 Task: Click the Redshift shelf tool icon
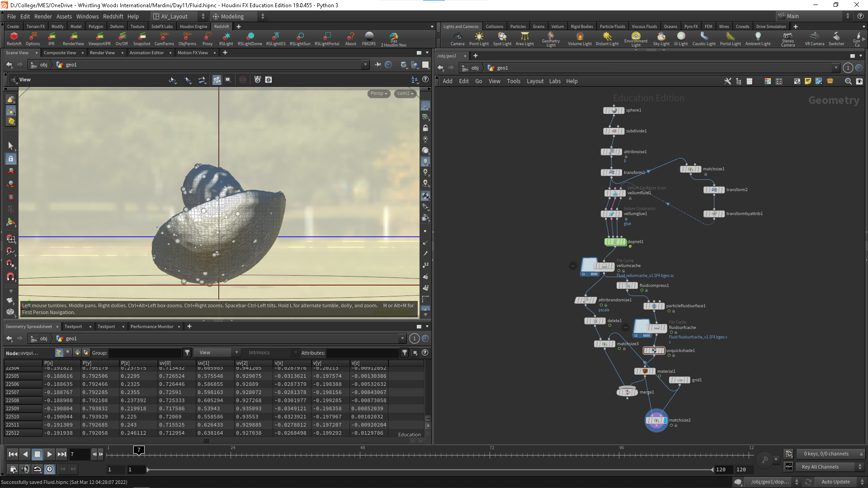(x=14, y=38)
